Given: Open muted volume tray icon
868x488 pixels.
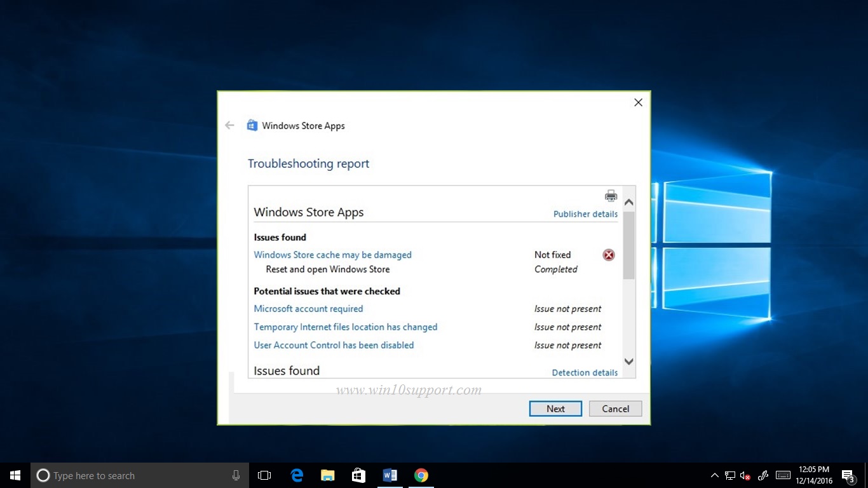Looking at the screenshot, I should point(746,475).
